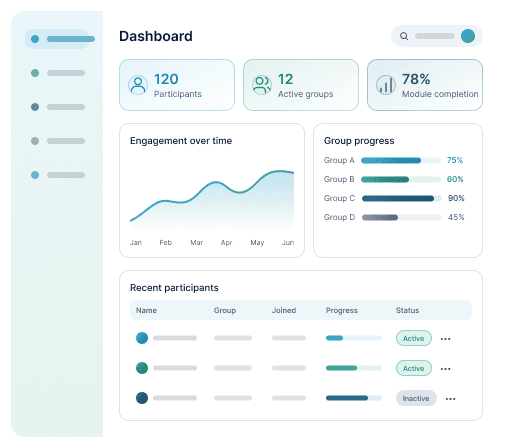
Task: Sort by the Joined column header
Action: [284, 310]
